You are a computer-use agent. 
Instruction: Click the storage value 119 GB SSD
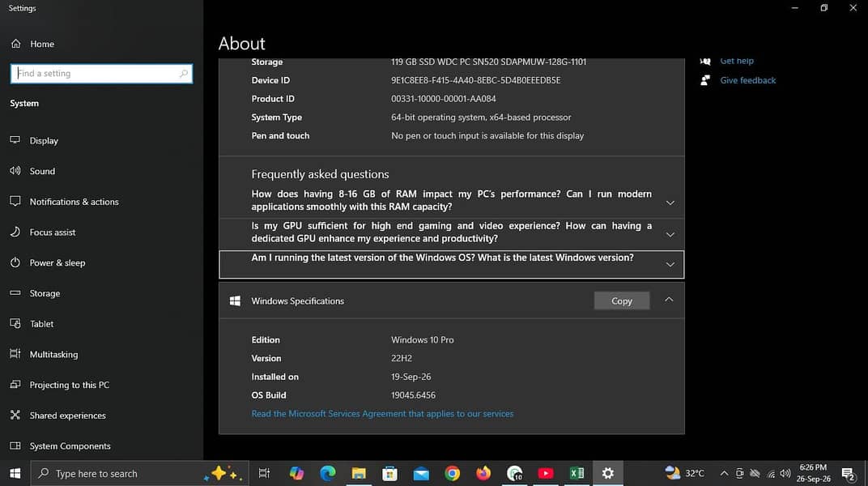point(488,62)
